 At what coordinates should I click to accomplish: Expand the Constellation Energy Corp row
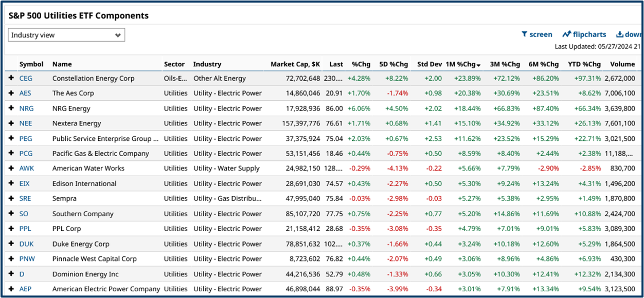click(x=11, y=78)
